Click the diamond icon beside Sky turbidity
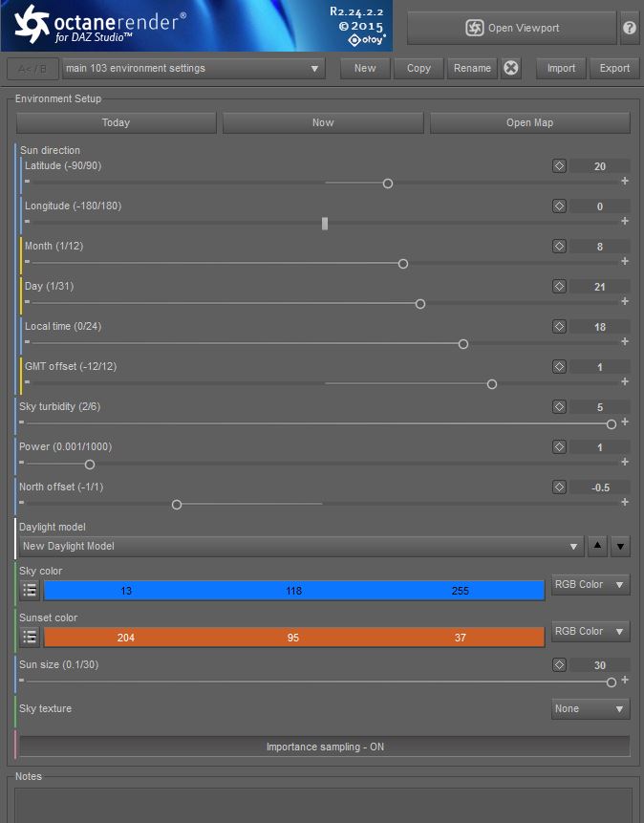Image resolution: width=644 pixels, height=823 pixels. click(x=559, y=407)
